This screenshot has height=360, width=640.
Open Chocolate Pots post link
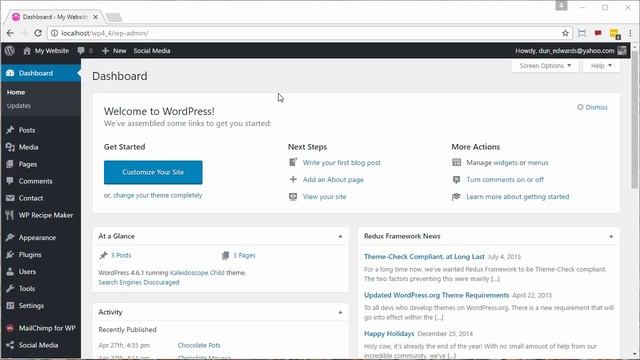tap(199, 345)
